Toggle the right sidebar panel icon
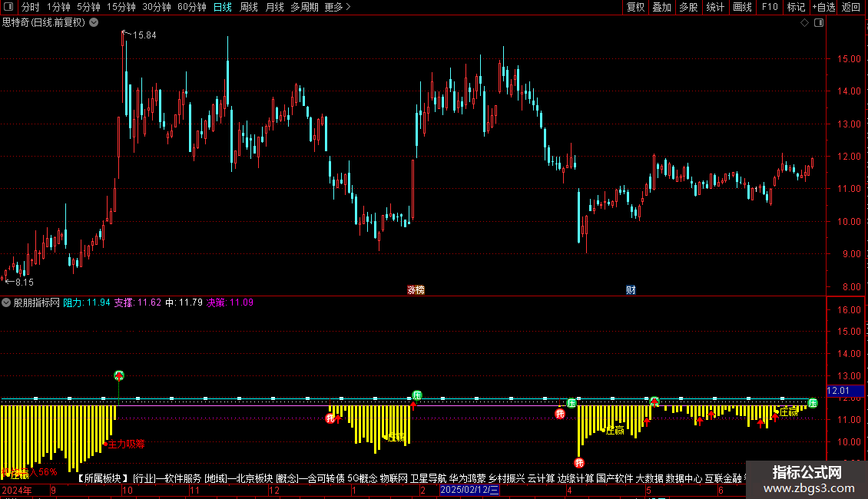This screenshot has width=868, height=499. click(819, 23)
